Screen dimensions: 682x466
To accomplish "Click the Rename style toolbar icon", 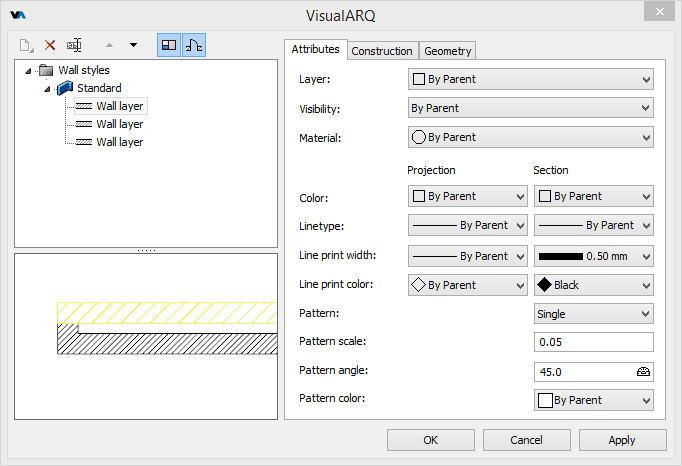I will pos(74,45).
